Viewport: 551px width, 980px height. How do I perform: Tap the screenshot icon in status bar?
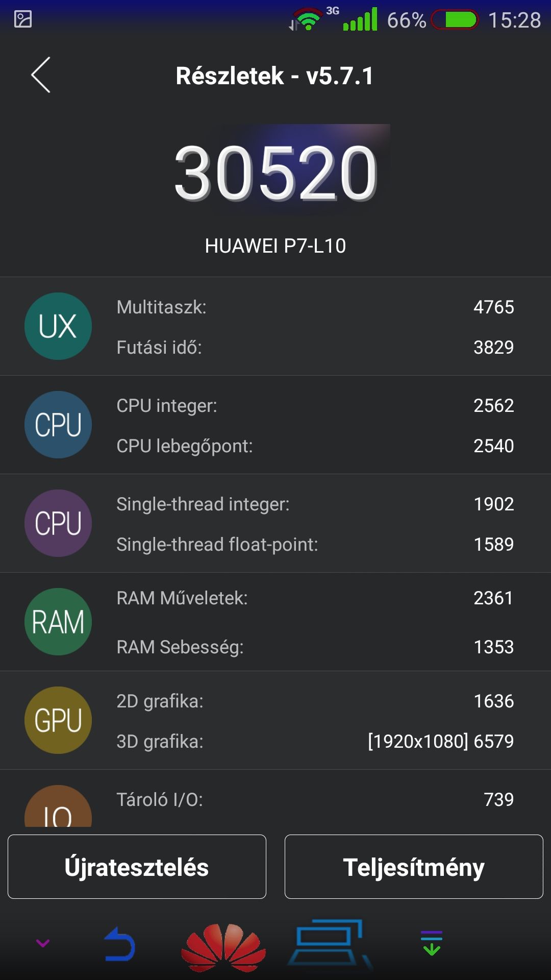click(x=23, y=19)
